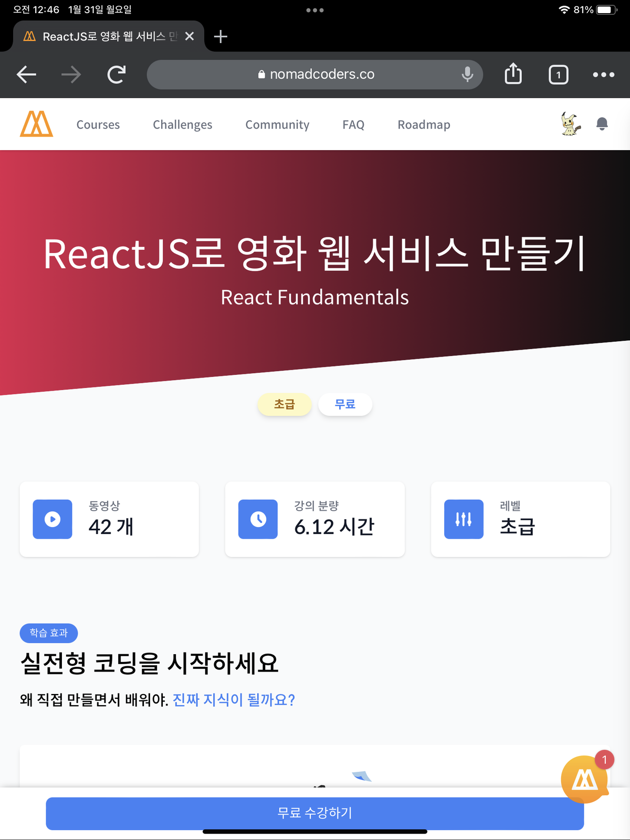
Task: Open the 진짜 지식이 될까요? link
Action: tap(234, 700)
